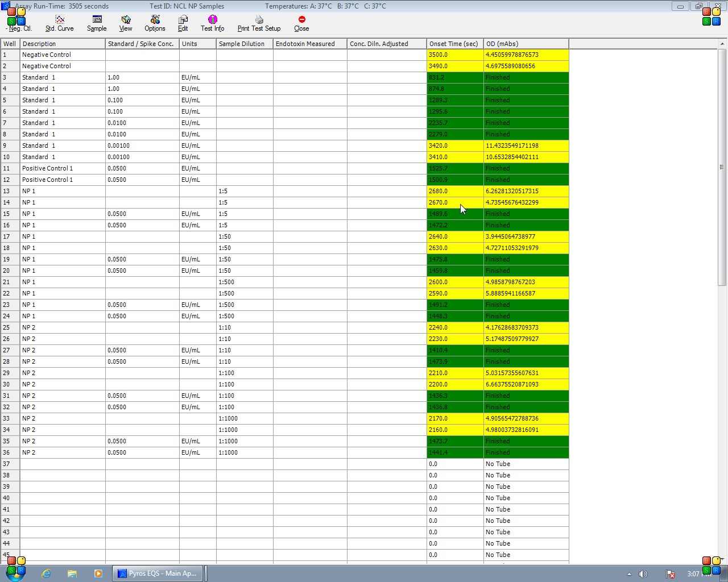
Task: Click the volume speaker tray icon
Action: 643,574
